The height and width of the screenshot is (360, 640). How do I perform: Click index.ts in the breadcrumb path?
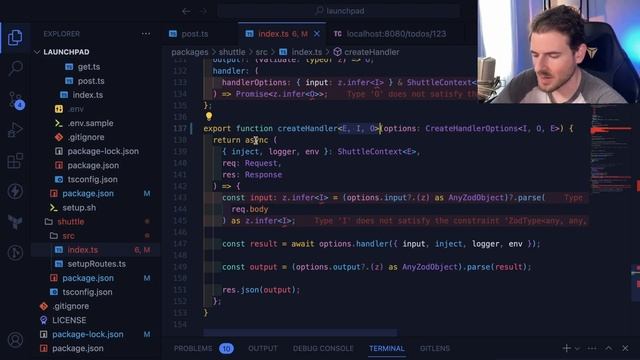click(306, 52)
